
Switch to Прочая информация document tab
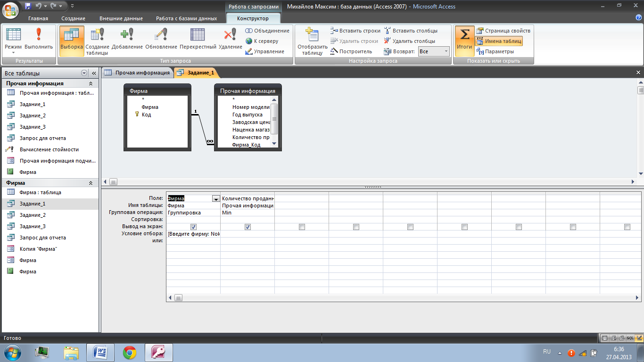coord(137,73)
